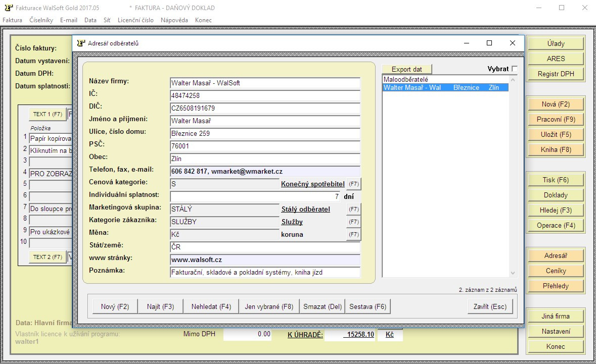Screen dimensions: 596x364
Task: Click the Jiná firma button
Action: (556, 316)
